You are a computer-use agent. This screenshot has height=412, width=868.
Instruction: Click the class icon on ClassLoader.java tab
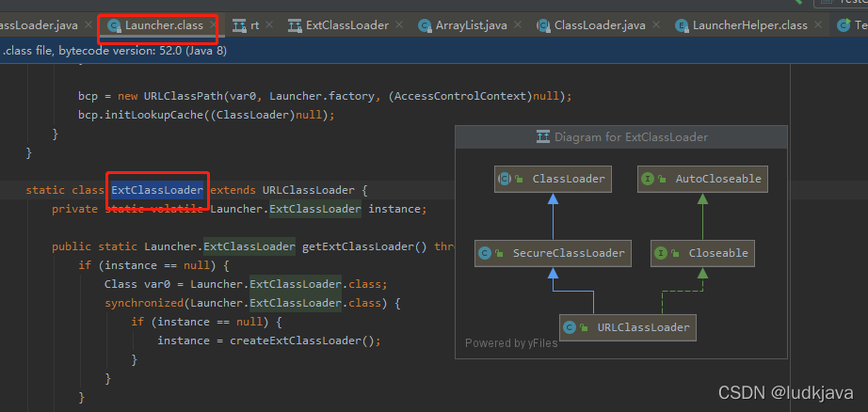[x=543, y=25]
